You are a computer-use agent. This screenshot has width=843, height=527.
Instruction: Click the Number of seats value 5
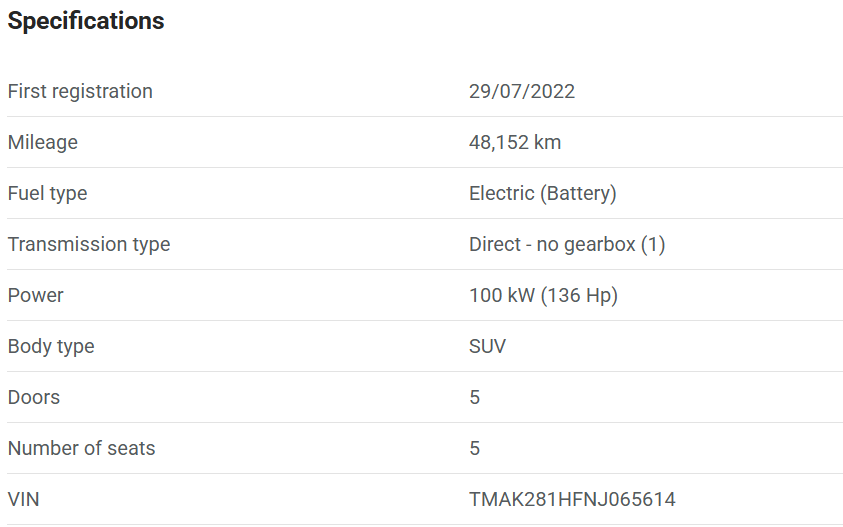pos(475,448)
